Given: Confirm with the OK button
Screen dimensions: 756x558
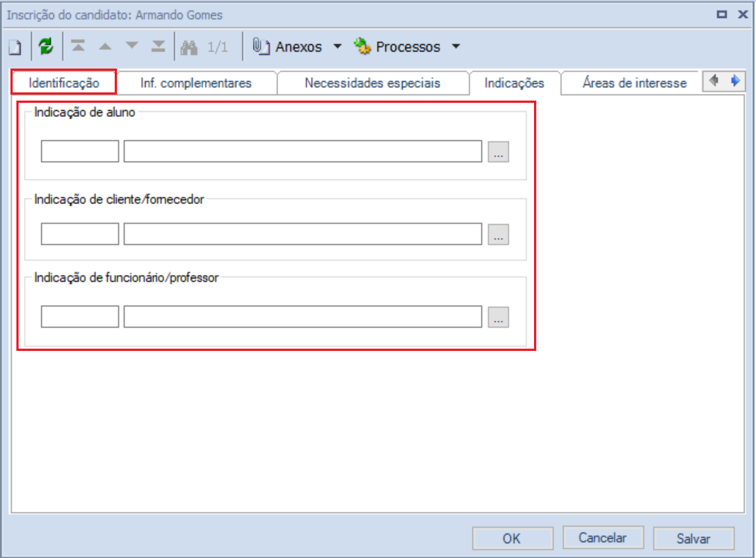Looking at the screenshot, I should (512, 538).
